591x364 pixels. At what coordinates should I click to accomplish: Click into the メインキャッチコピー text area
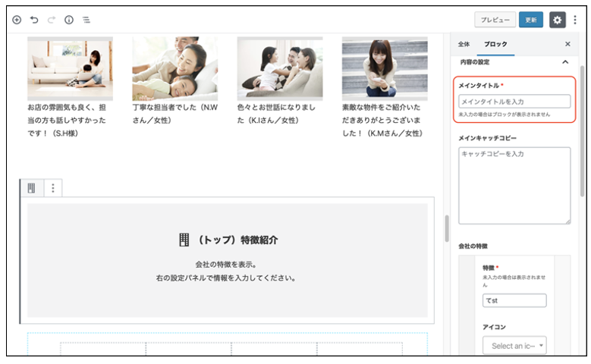click(x=514, y=185)
